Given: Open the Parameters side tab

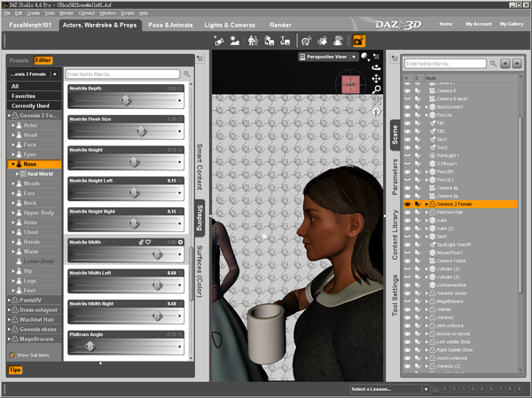Looking at the screenshot, I should (395, 177).
